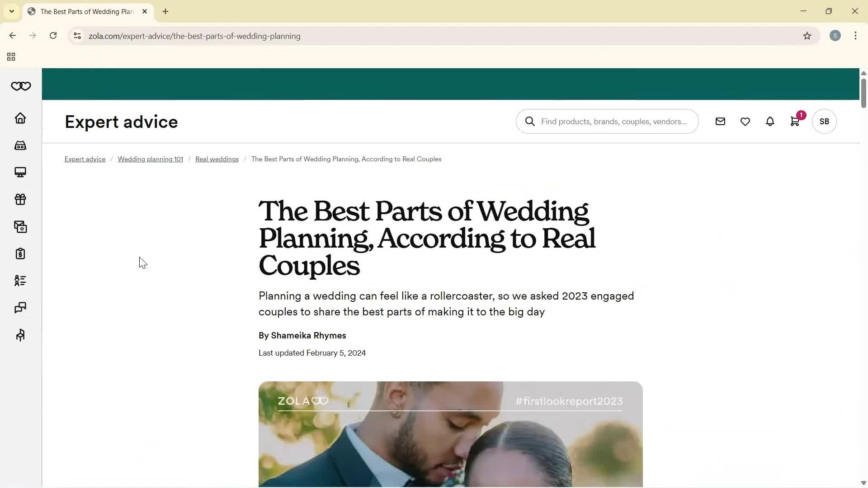Open the Zola home icon in sidebar
The width and height of the screenshot is (868, 488).
click(x=20, y=118)
